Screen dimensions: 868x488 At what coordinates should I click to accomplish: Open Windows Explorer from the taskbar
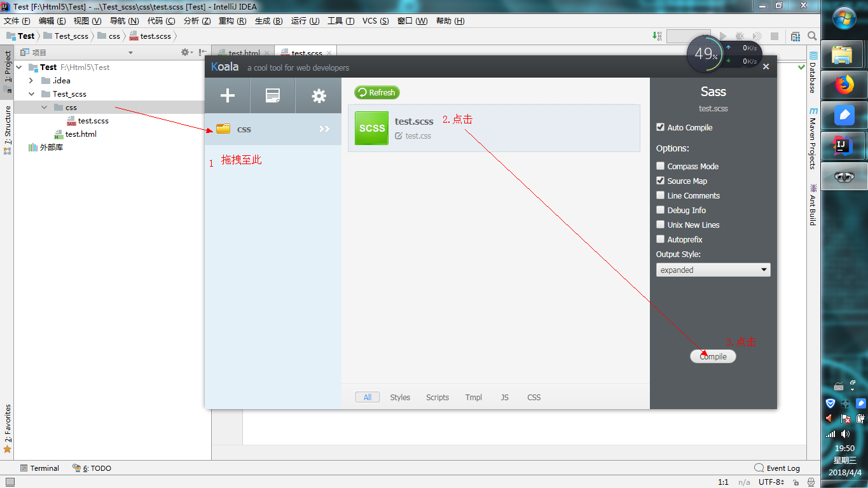point(843,54)
